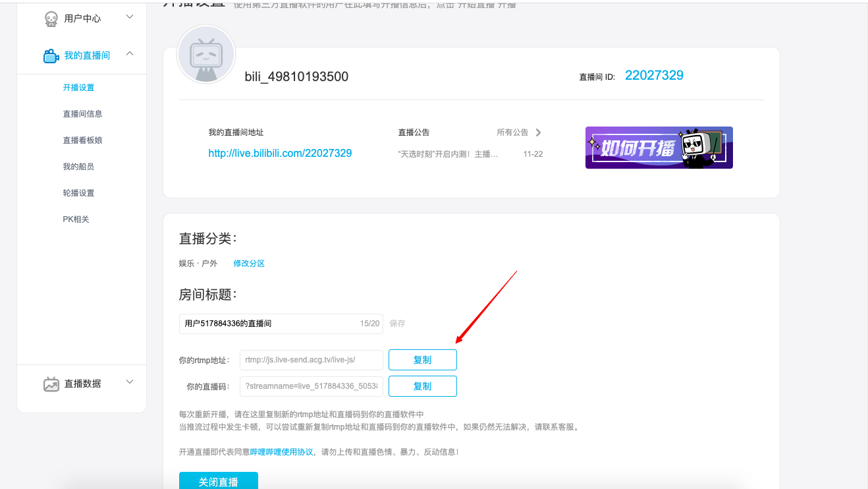Click the 15/20 character counter
Viewport: 868px width, 489px height.
369,324
